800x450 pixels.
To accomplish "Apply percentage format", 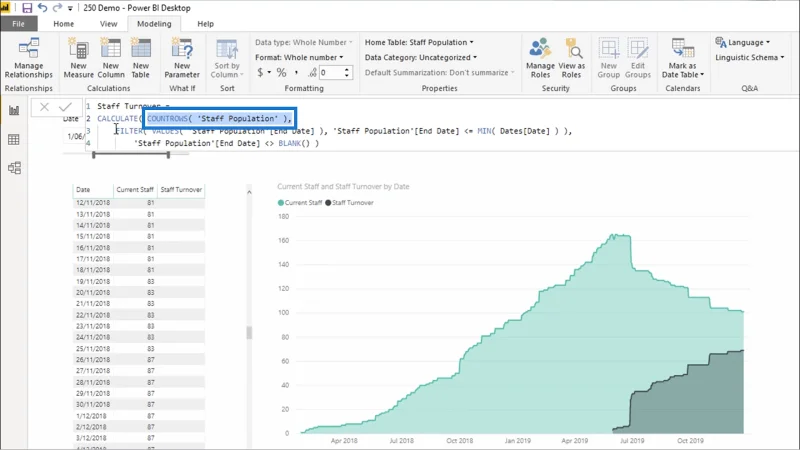I will point(282,72).
